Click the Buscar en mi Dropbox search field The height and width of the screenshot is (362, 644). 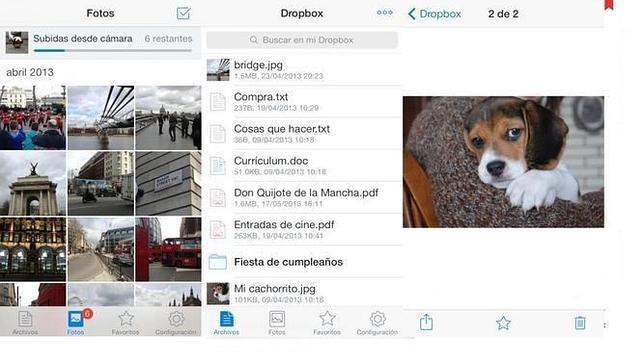tap(302, 40)
